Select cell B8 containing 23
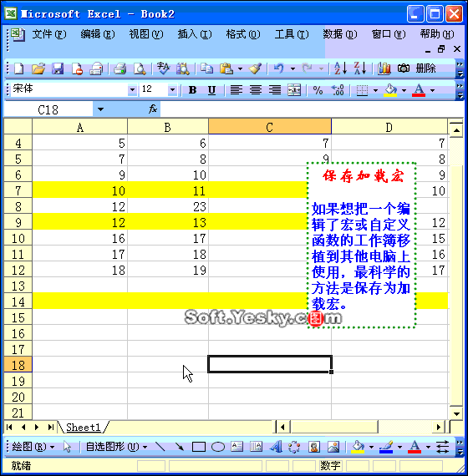Image resolution: width=468 pixels, height=476 pixels. pos(168,206)
